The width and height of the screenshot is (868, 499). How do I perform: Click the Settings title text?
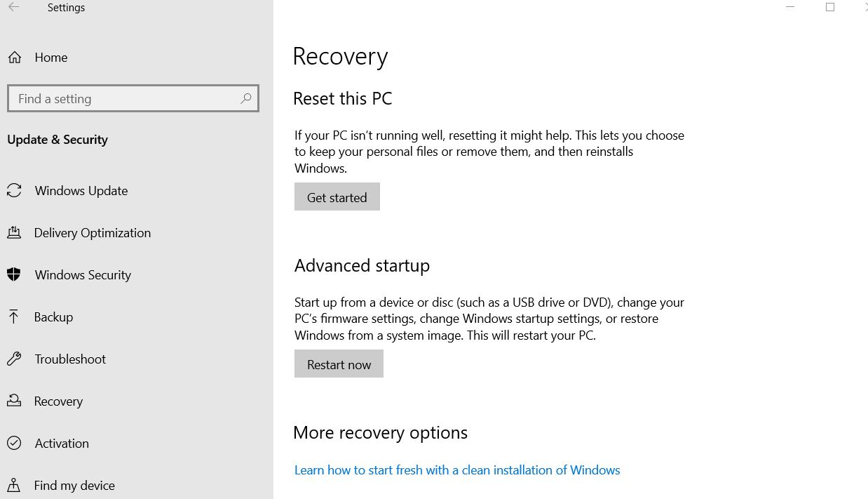click(66, 8)
